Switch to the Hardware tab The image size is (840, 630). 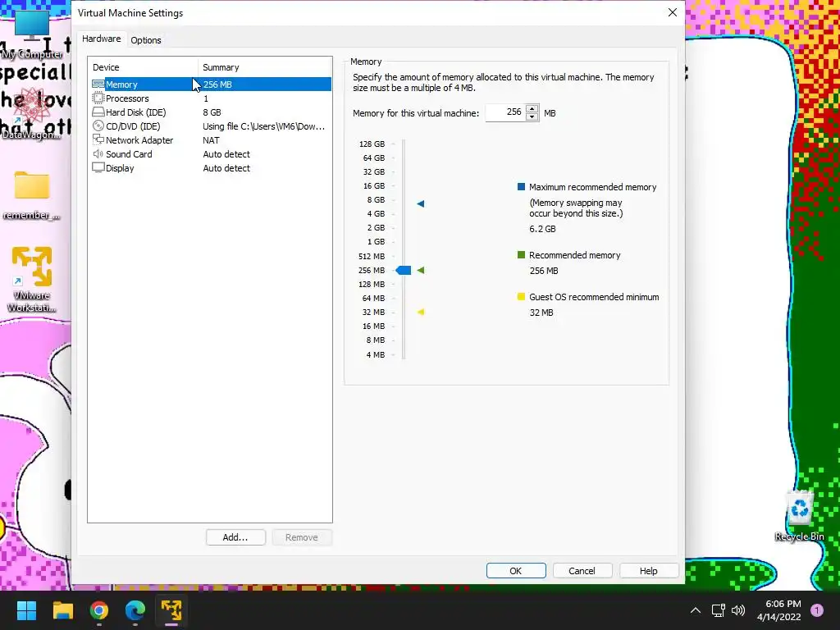101,39
